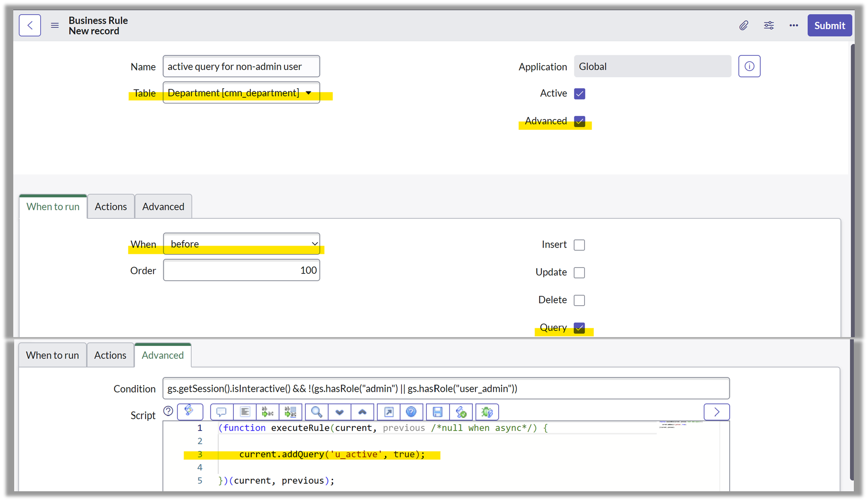Open the attachments paperclip icon

click(x=744, y=26)
